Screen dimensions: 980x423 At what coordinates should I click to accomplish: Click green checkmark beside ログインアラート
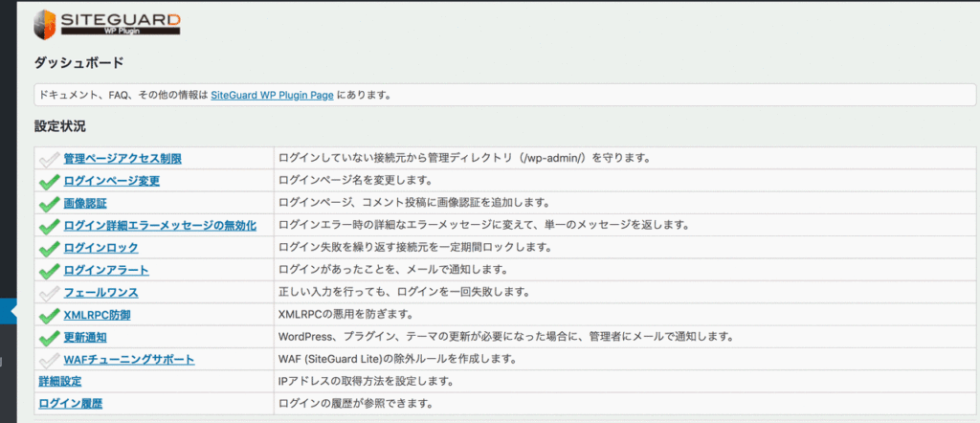[50, 271]
